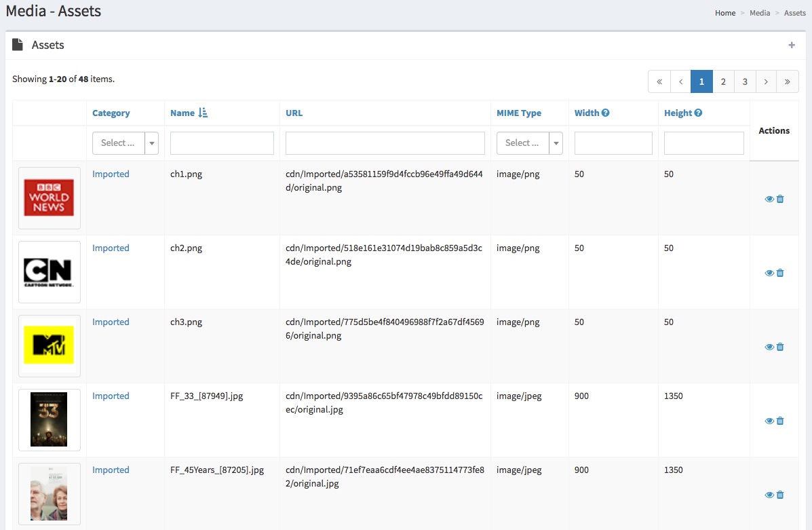Screen dimensions: 812x530
Task: Click the view eye icon for ch1.png
Action: 769,199
